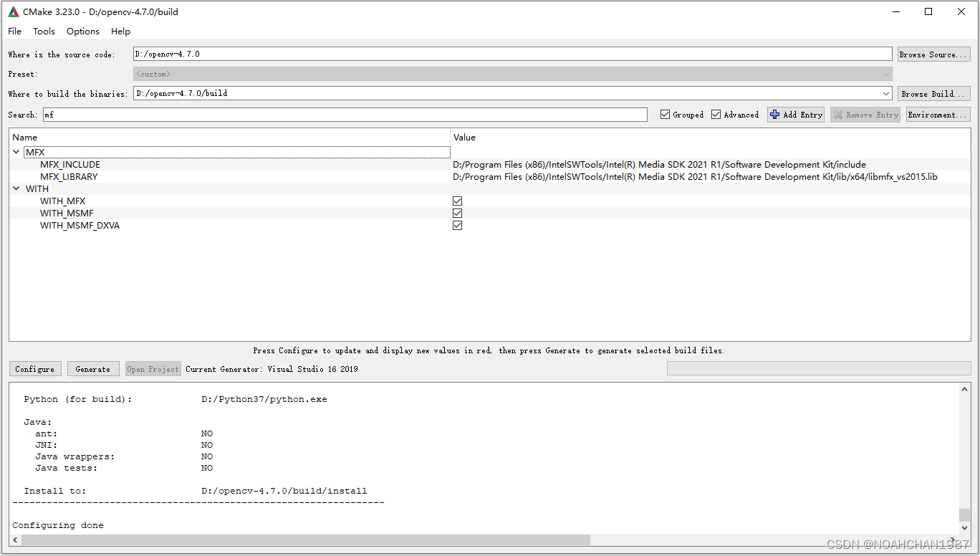This screenshot has width=980, height=556.
Task: Click the Search field containing mf
Action: pyautogui.click(x=345, y=115)
